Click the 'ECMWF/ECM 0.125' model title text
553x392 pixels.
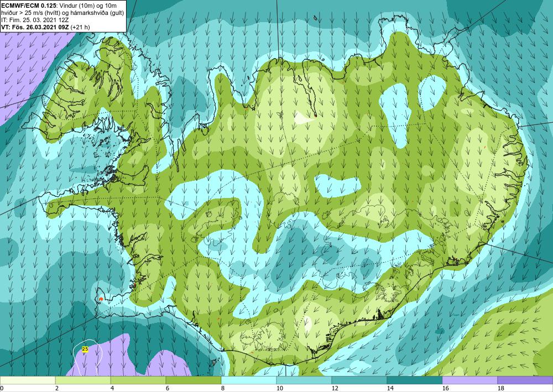coord(29,6)
